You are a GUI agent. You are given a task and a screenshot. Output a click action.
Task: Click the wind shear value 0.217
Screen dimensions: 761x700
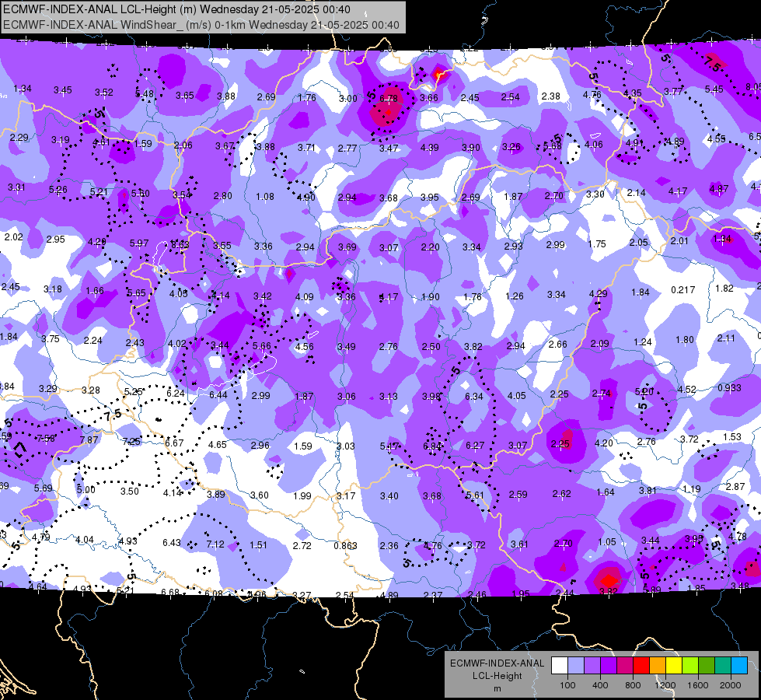click(x=682, y=289)
